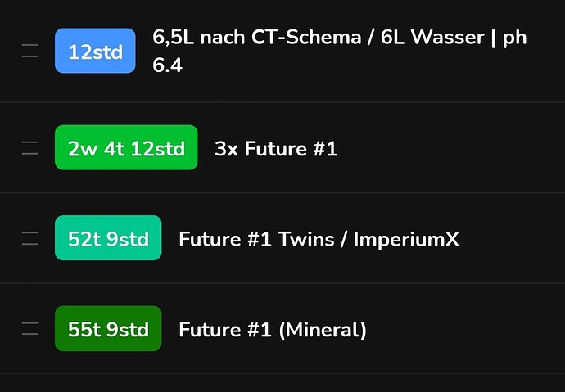Tap the teal 52t 9std badge
Screen dimensions: 565x392
(108, 239)
